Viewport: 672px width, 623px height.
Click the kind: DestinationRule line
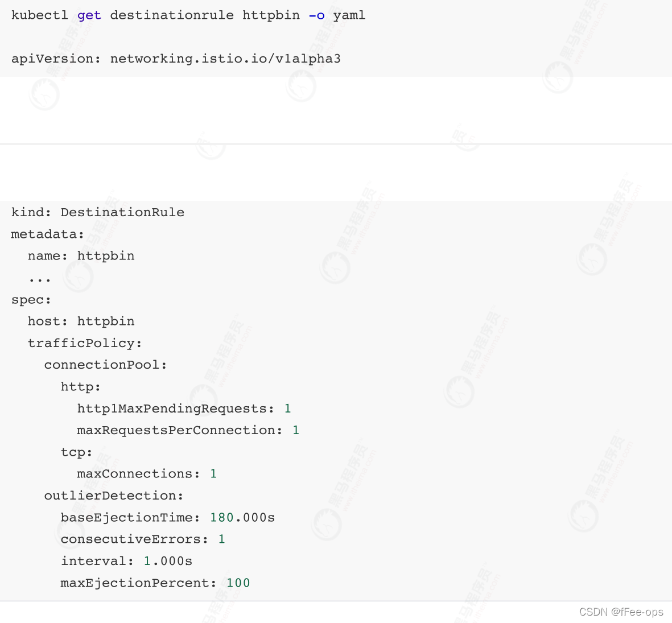(98, 212)
